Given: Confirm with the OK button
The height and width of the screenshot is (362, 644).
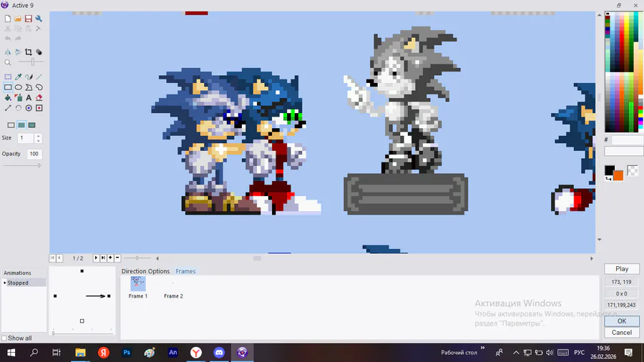Looking at the screenshot, I should click(x=622, y=321).
